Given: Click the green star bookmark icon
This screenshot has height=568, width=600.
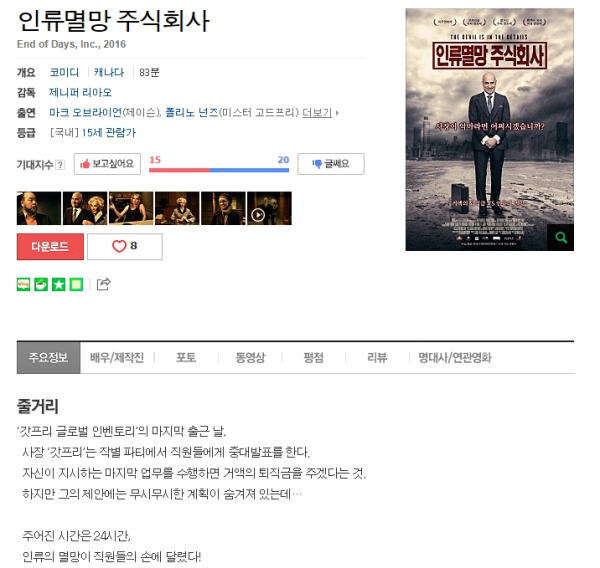Looking at the screenshot, I should tap(59, 284).
